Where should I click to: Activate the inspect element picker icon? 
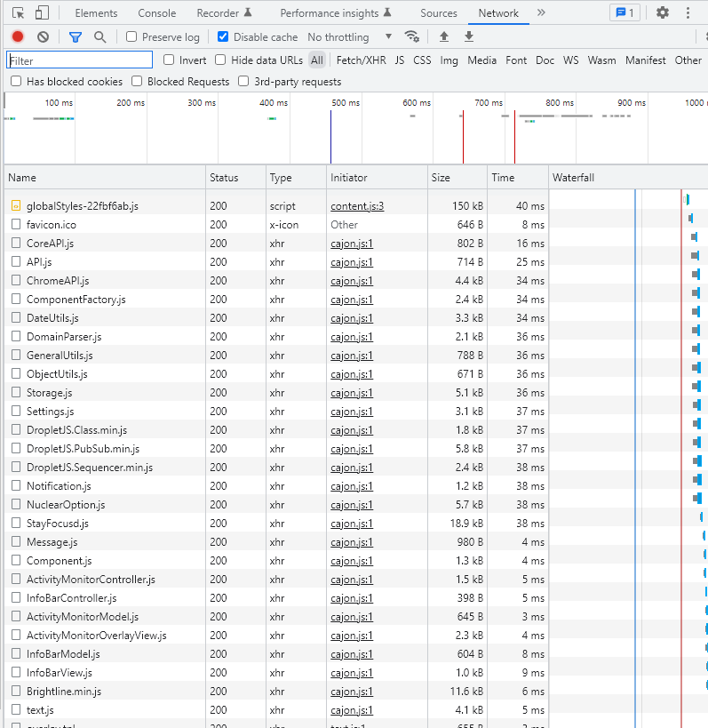point(18,13)
